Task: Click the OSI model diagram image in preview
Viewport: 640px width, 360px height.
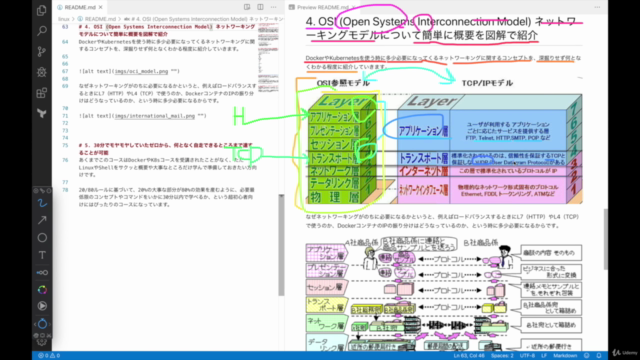Action: pos(444,141)
